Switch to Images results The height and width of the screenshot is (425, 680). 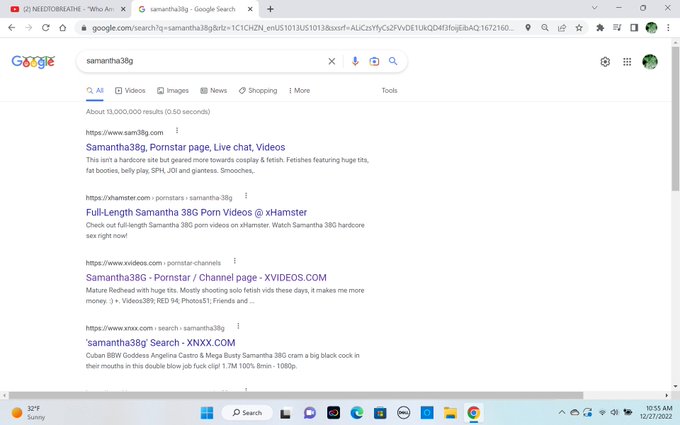(173, 91)
